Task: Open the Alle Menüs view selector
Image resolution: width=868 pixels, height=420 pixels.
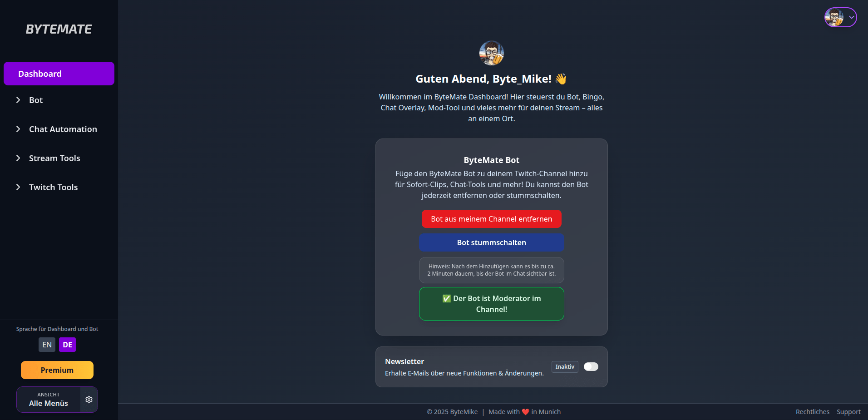Action: coord(49,400)
